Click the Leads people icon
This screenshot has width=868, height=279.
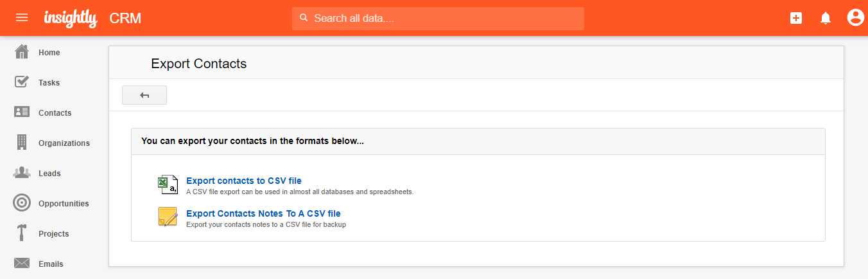(22, 173)
